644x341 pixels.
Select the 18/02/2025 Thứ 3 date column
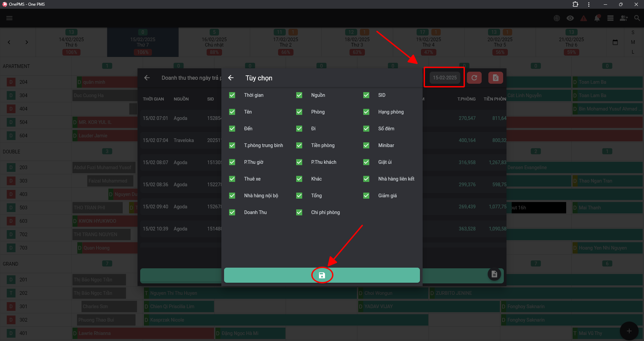(357, 42)
